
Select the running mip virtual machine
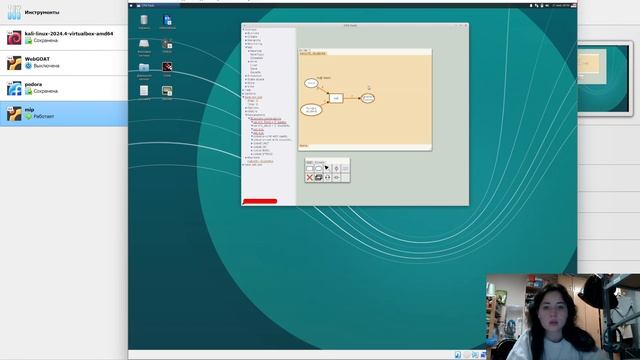[x=64, y=113]
